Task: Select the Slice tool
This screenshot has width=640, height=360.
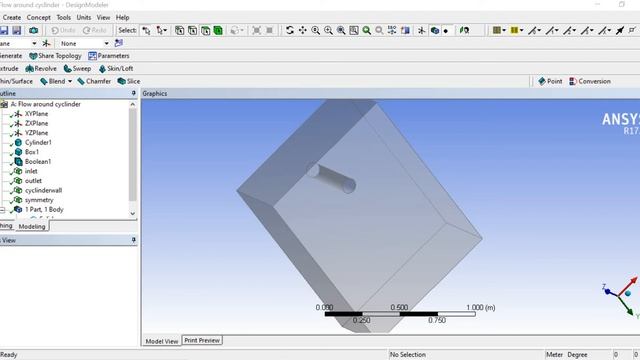Action: click(129, 81)
